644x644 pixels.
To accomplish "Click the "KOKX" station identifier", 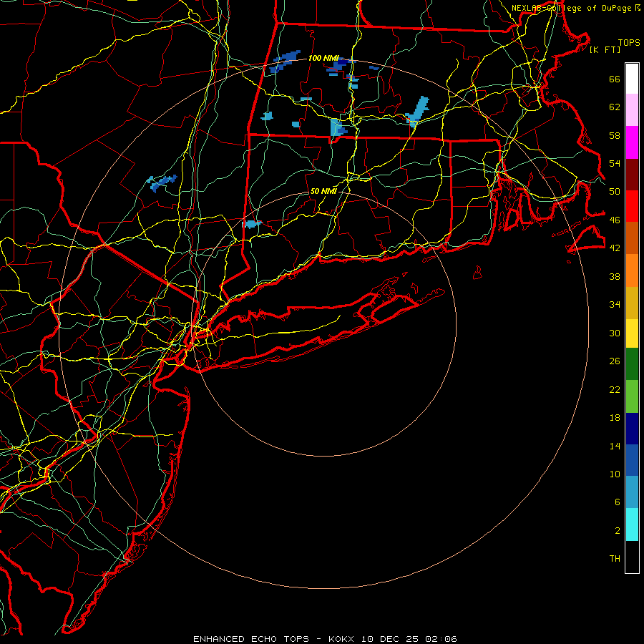I will 341,639.
